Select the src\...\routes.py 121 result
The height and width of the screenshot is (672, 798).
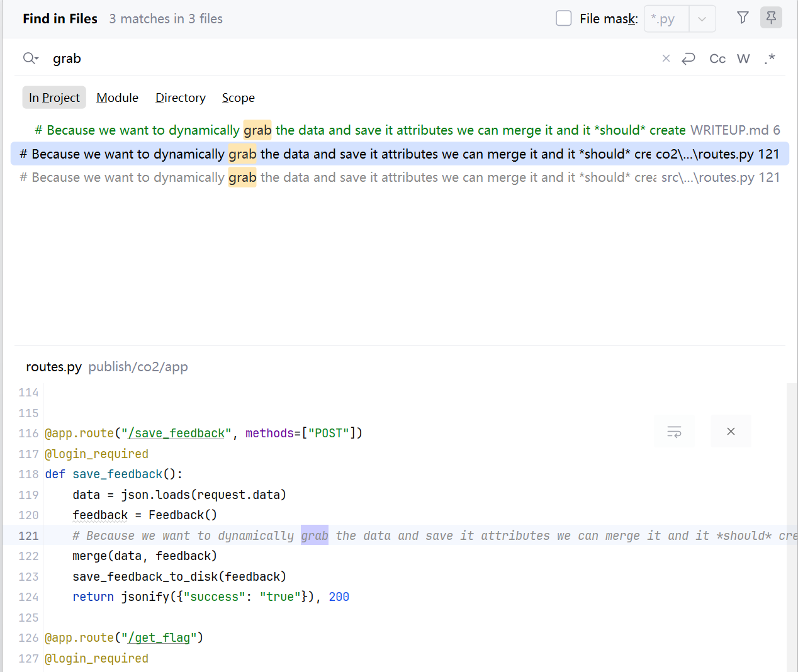[400, 177]
